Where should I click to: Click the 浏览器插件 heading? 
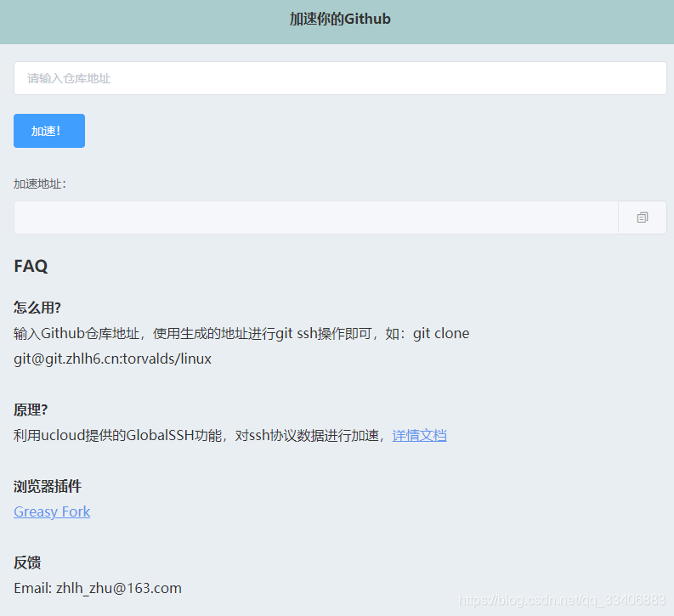(x=48, y=486)
